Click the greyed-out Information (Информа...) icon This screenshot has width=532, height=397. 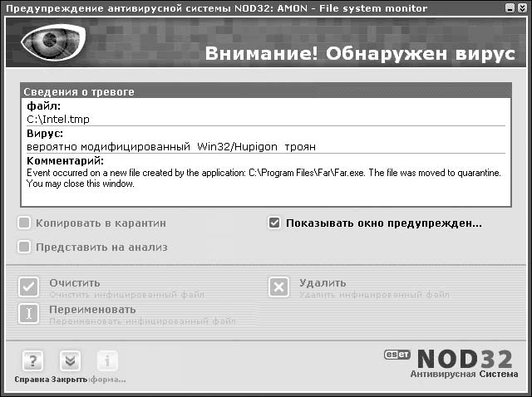point(107,361)
